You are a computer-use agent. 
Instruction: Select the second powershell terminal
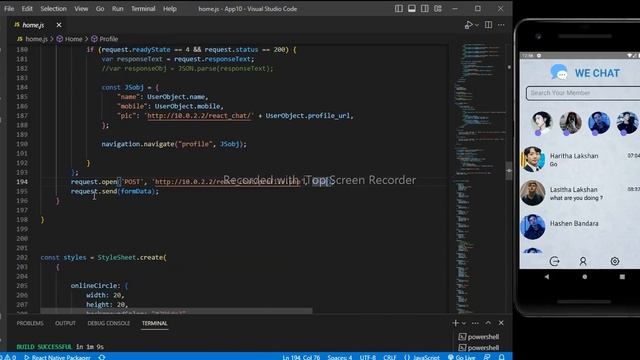tap(479, 348)
